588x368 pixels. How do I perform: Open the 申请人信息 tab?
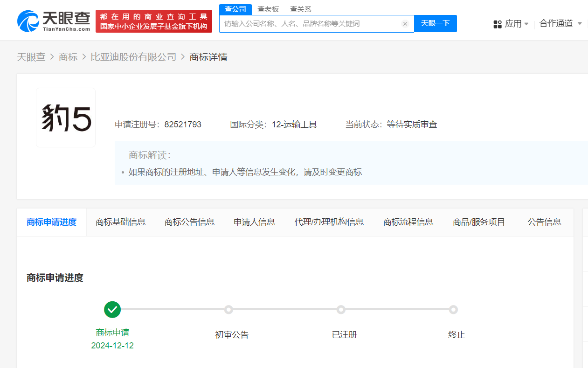coord(254,222)
